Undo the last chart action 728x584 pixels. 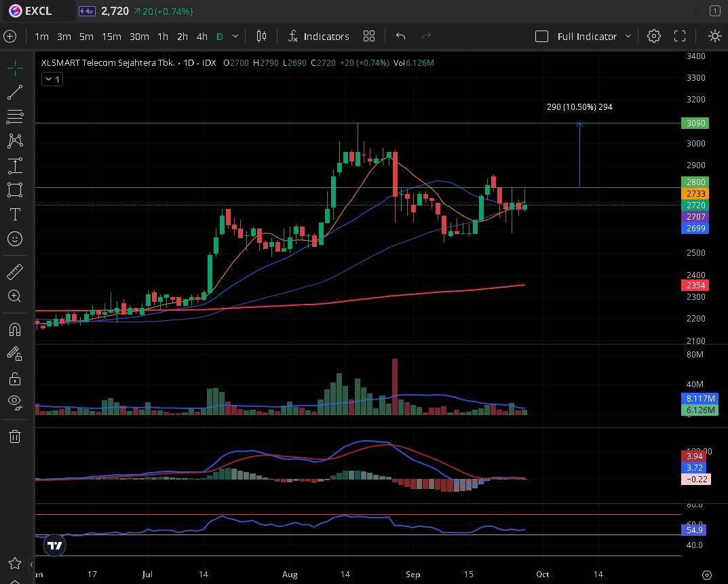pos(401,36)
